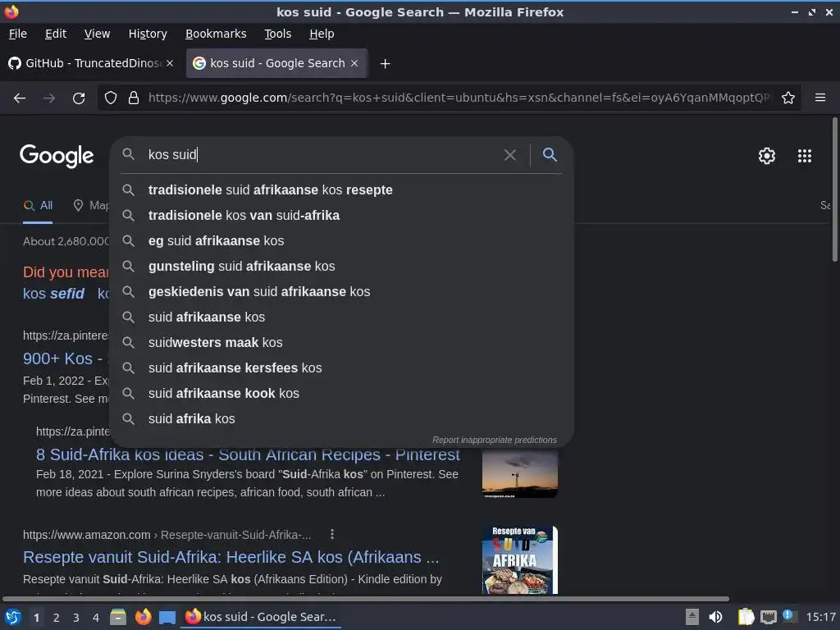Open the update notification tray icon
The width and height of the screenshot is (840, 630).
(789, 616)
